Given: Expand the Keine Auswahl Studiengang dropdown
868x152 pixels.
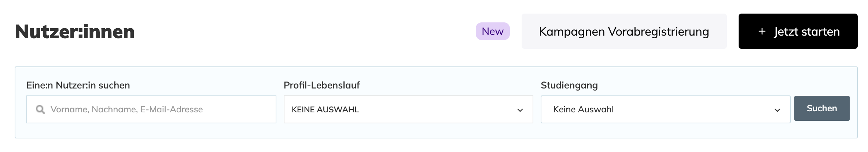Looking at the screenshot, I should (x=665, y=109).
